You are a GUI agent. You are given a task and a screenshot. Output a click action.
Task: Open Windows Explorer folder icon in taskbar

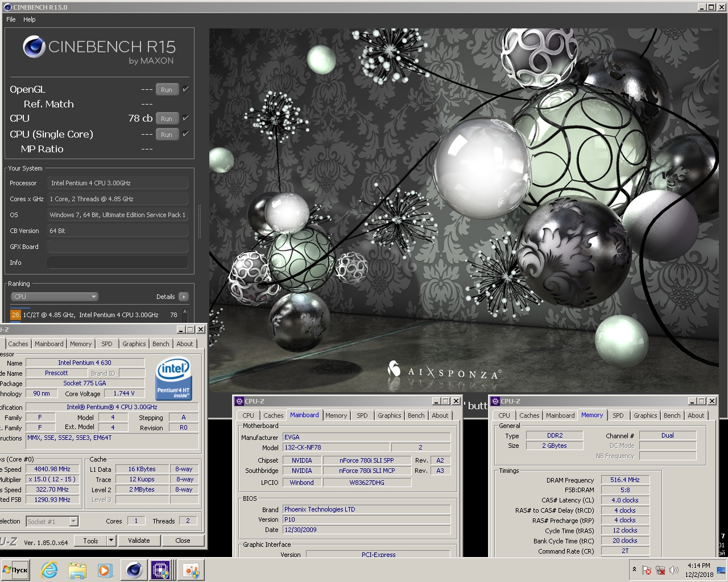(x=77, y=570)
